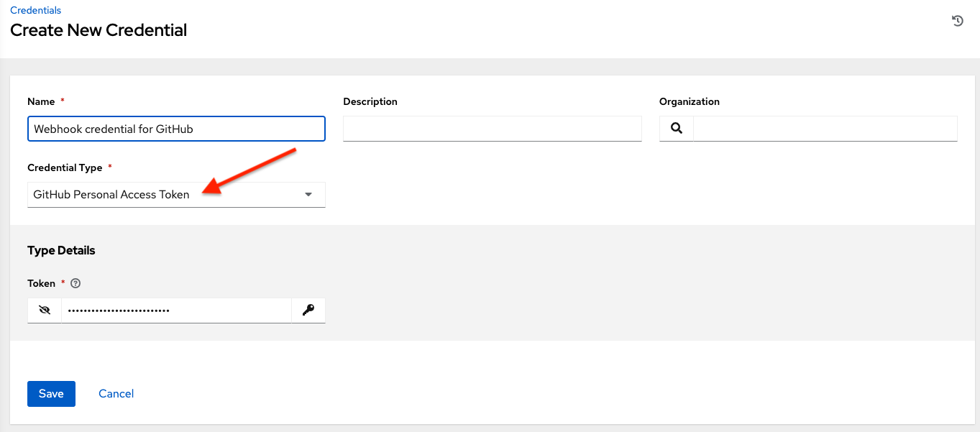Click the Description field label
The height and width of the screenshot is (432, 980).
[370, 102]
